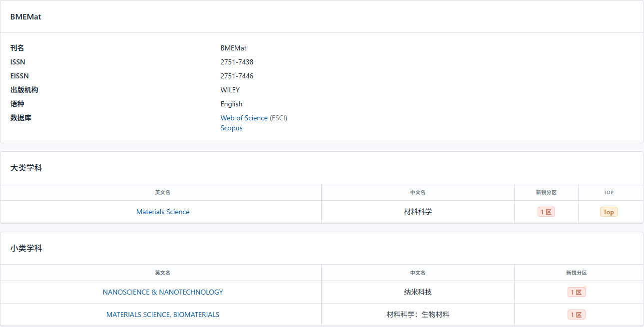
Task: Open the Web of Science database link
Action: click(x=244, y=118)
